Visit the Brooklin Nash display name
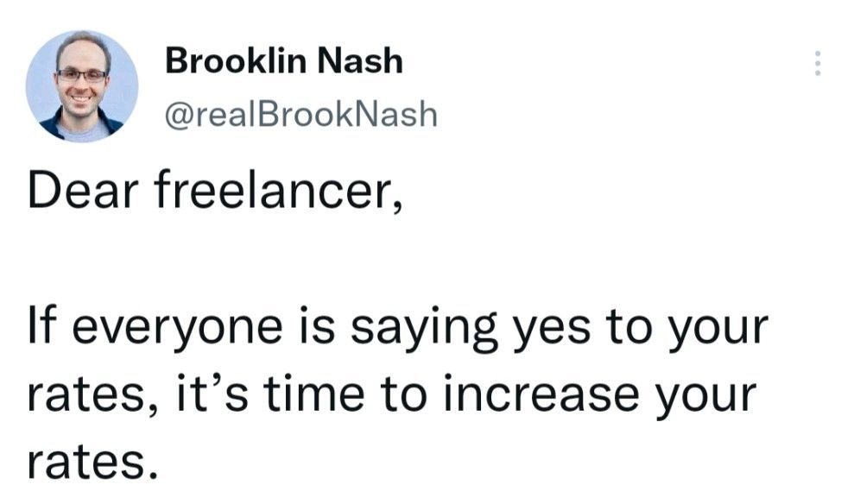 coord(284,60)
